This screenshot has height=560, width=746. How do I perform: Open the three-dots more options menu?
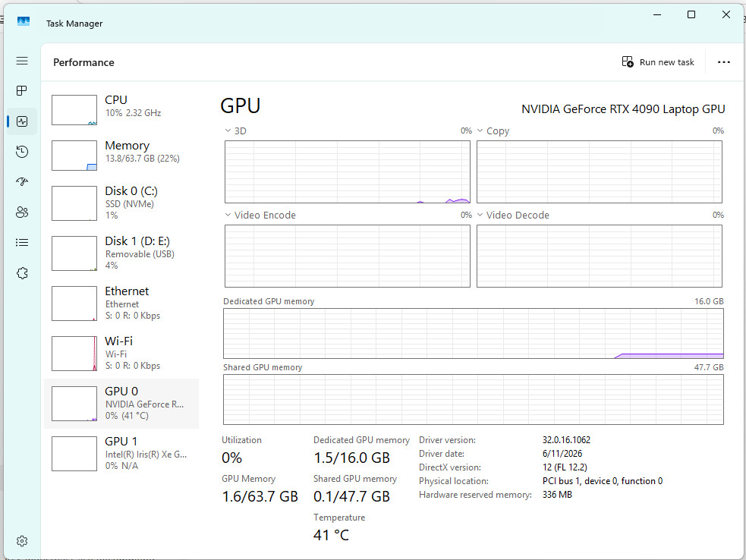[x=724, y=62]
